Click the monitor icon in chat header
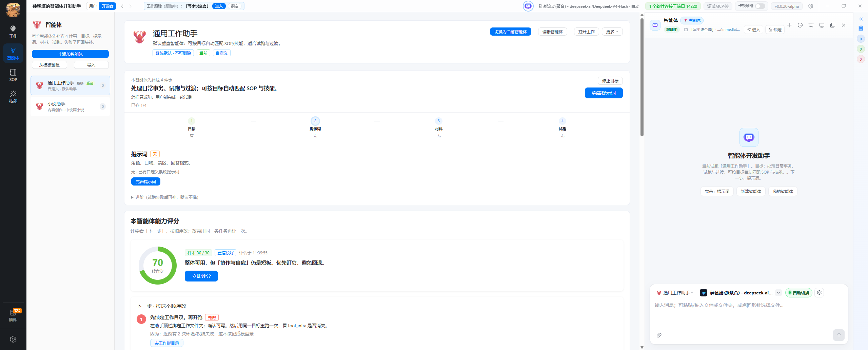The height and width of the screenshot is (350, 868). (822, 25)
